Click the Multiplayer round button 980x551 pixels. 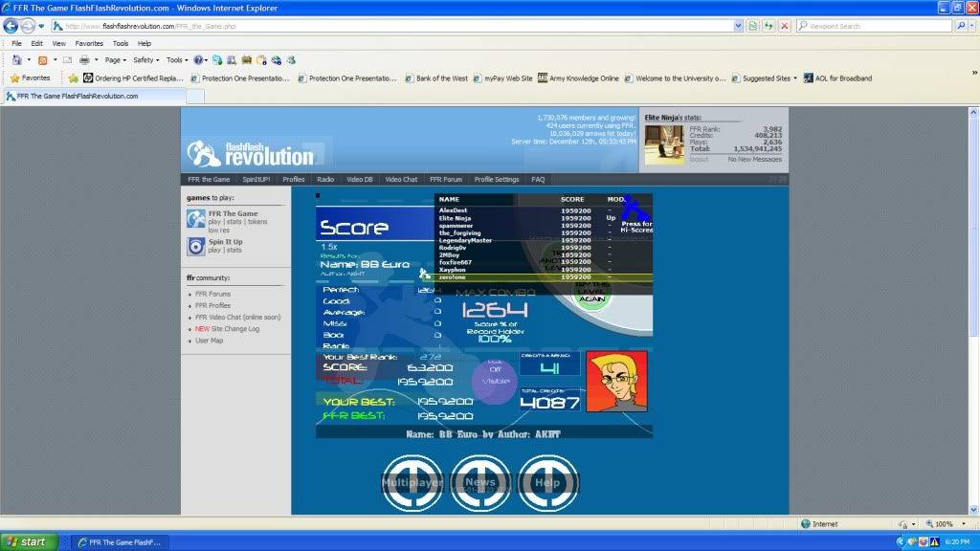coord(412,481)
